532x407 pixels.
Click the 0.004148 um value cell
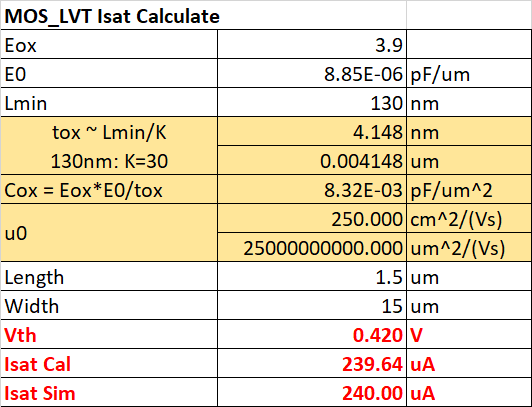point(312,160)
